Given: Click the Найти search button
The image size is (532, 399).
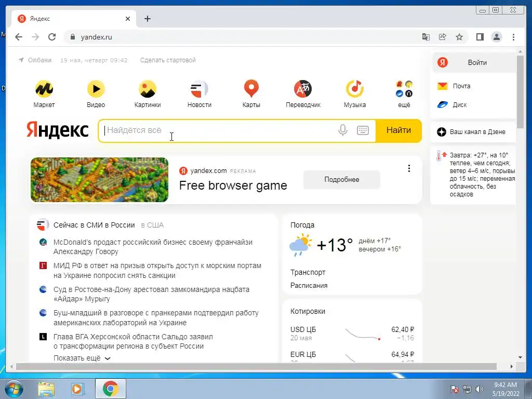Looking at the screenshot, I should (x=398, y=130).
